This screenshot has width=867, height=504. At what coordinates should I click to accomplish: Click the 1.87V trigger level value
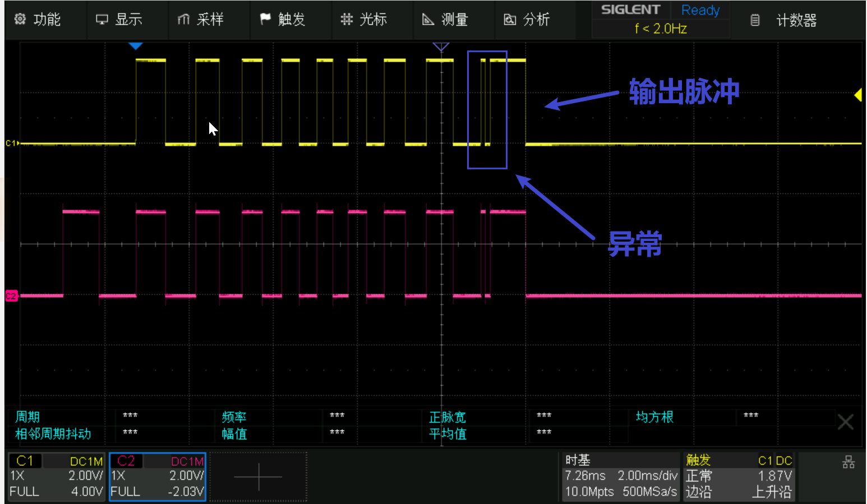tap(775, 476)
